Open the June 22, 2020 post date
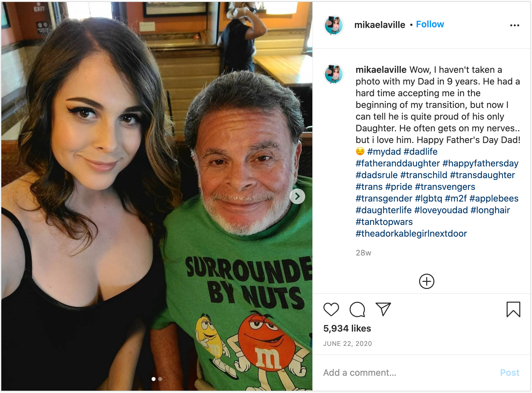 click(x=348, y=344)
